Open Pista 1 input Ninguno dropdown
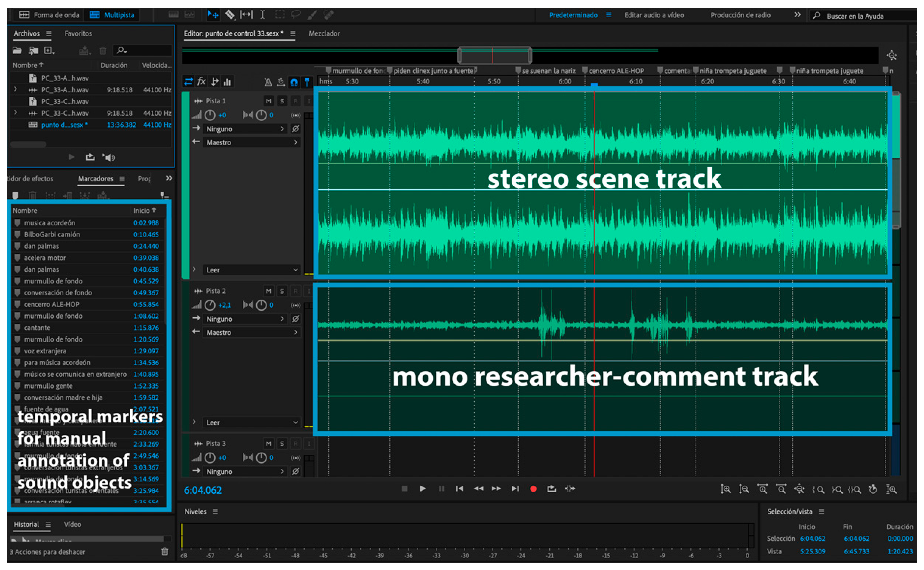Screen dimensions: 924x570 (245, 129)
